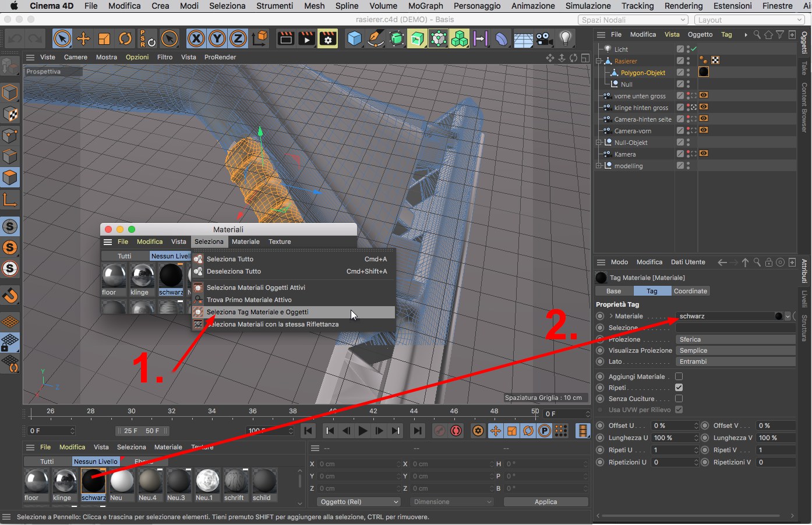Open the blue deformer icon

(x=502, y=39)
